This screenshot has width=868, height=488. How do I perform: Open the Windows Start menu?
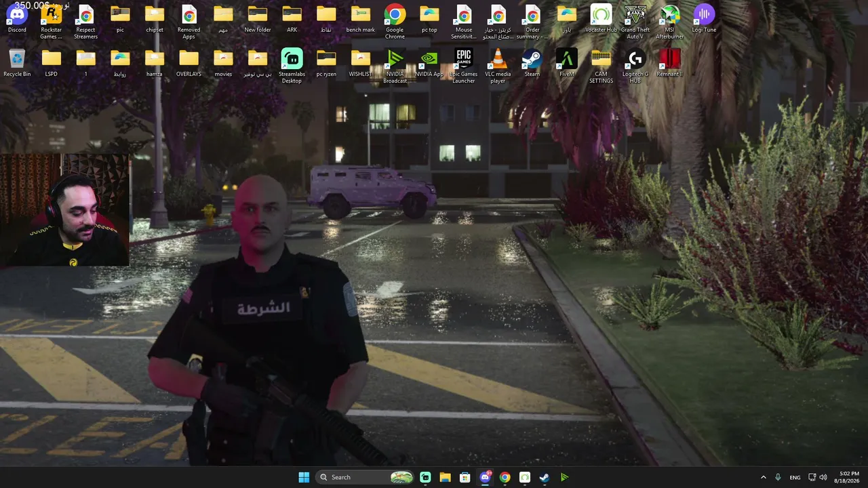point(304,477)
